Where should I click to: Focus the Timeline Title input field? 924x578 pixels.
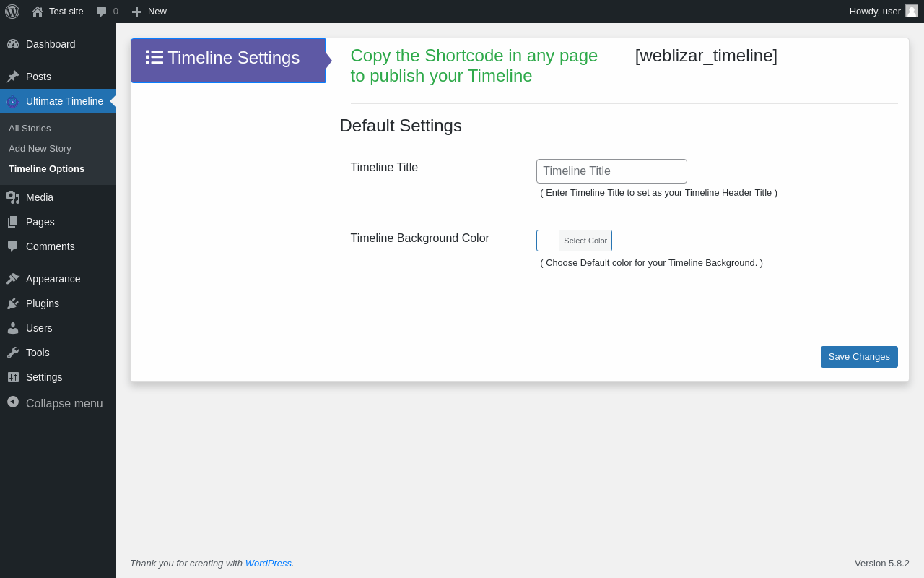(611, 171)
